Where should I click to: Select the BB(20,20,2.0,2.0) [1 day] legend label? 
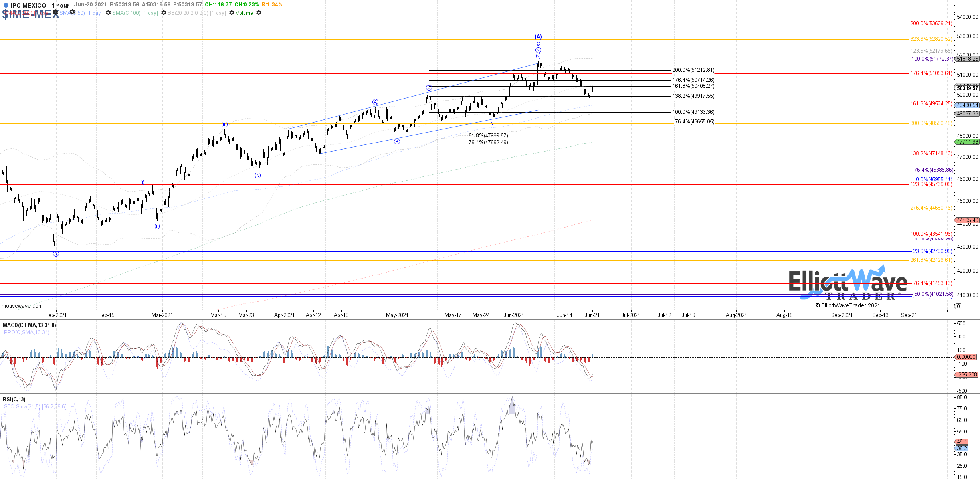[197, 13]
